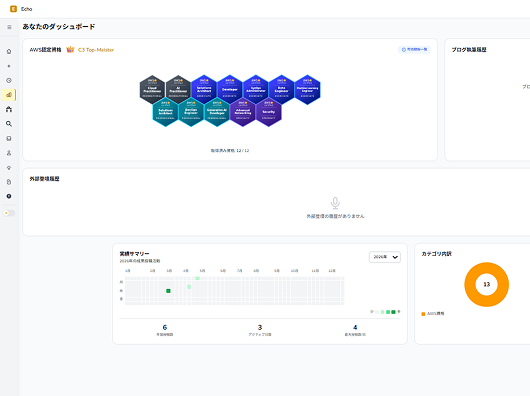This screenshot has width=530, height=396.
Task: Open the inbox tray icon in sidebar
Action: (x=9, y=138)
